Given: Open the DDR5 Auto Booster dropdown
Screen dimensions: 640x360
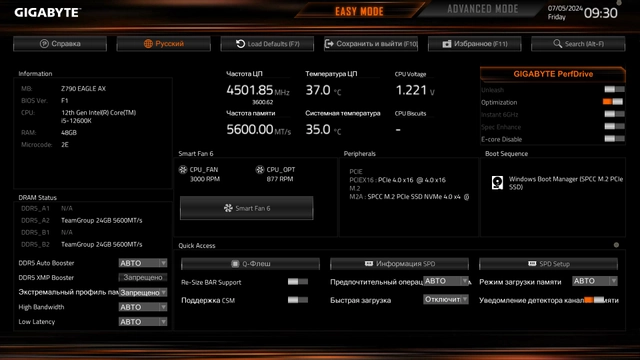Looking at the screenshot, I should [143, 263].
